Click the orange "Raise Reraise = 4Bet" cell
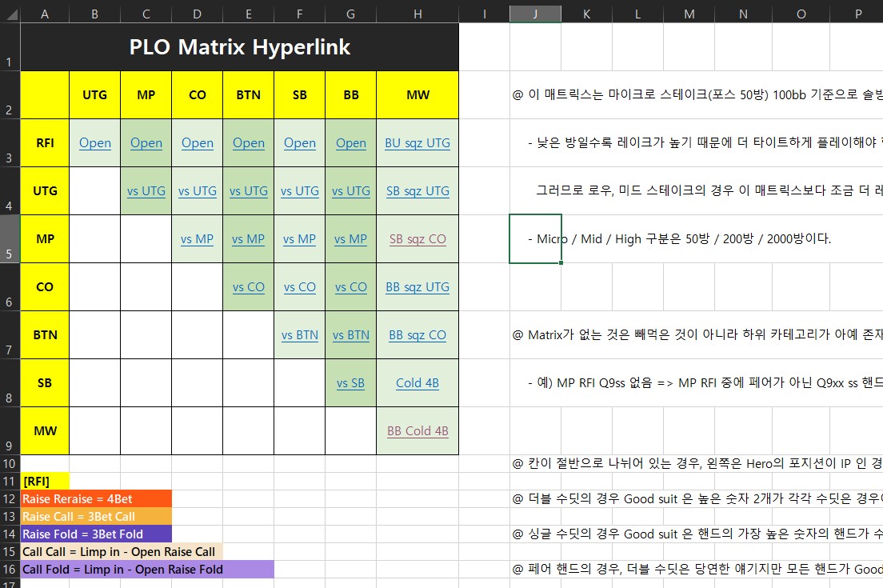The width and height of the screenshot is (883, 588). 96,498
